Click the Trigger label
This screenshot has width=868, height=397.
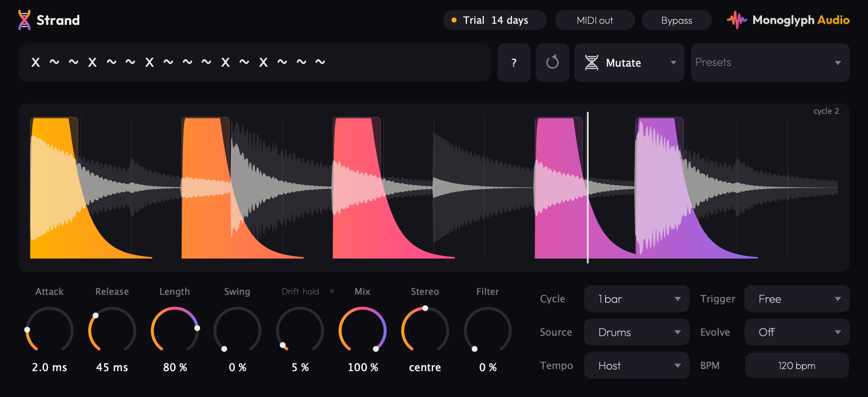tap(717, 299)
